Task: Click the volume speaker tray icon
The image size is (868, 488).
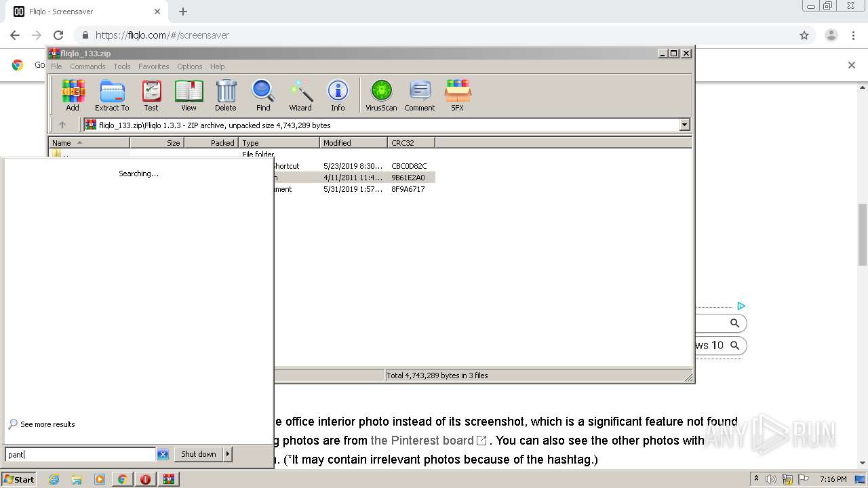Action: [x=771, y=479]
